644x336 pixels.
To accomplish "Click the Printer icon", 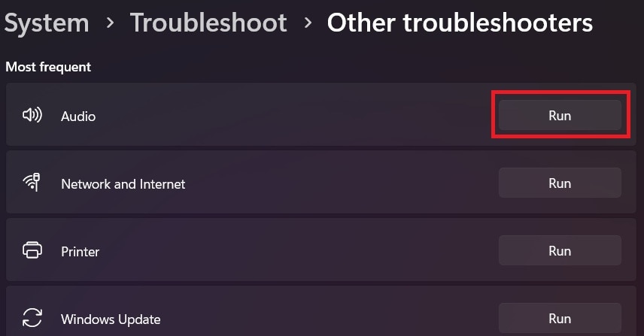I will coord(32,250).
